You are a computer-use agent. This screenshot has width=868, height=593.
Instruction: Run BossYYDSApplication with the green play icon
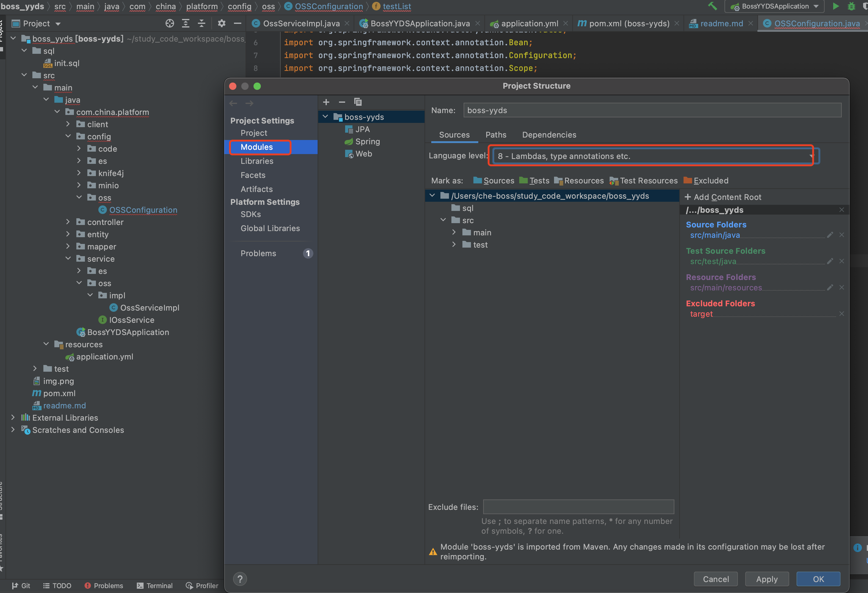click(x=836, y=6)
